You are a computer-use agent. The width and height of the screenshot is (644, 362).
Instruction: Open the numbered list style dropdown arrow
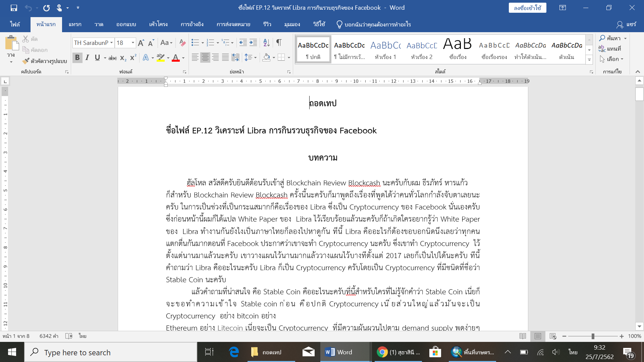pos(218,43)
